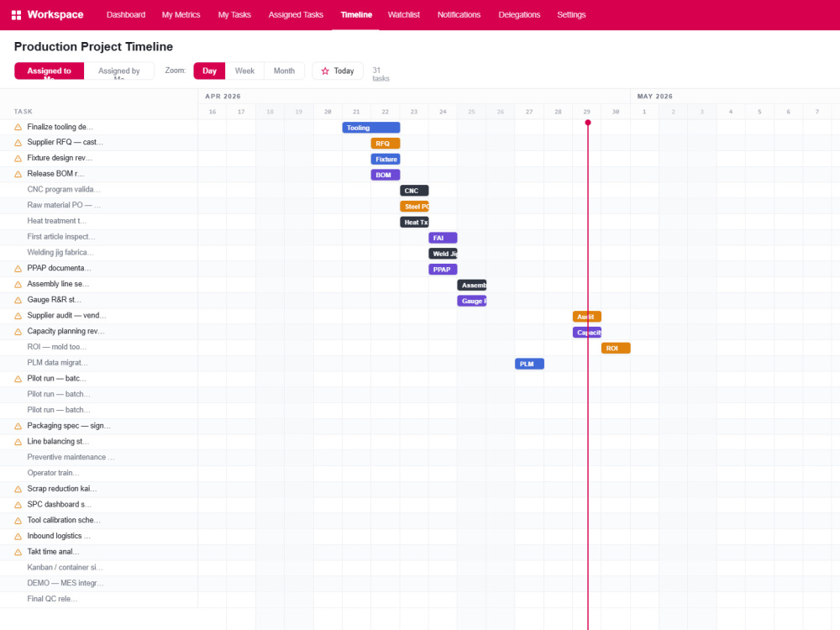Click warning icon beside Assembly line setup

click(x=18, y=285)
